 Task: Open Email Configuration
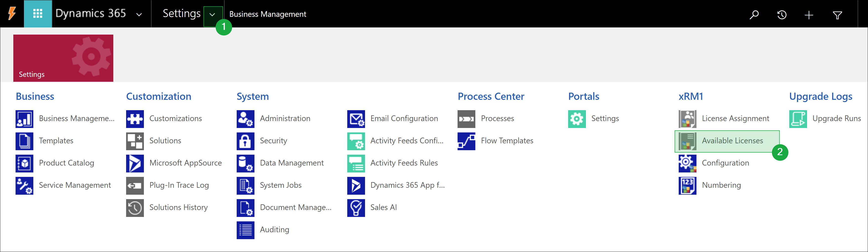(404, 118)
